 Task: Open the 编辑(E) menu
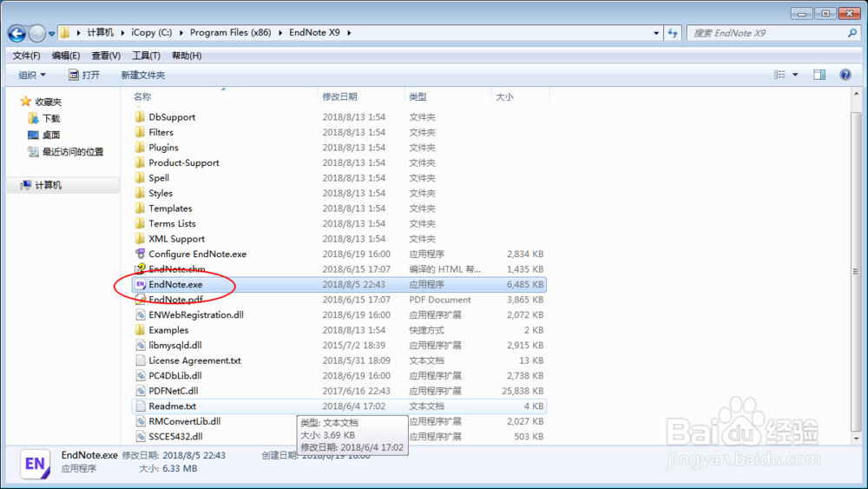pos(66,56)
